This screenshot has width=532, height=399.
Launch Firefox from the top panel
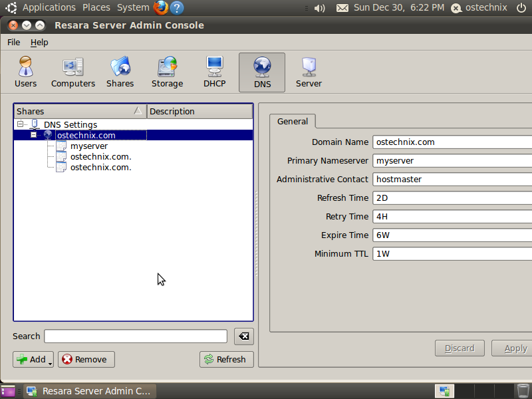point(161,7)
